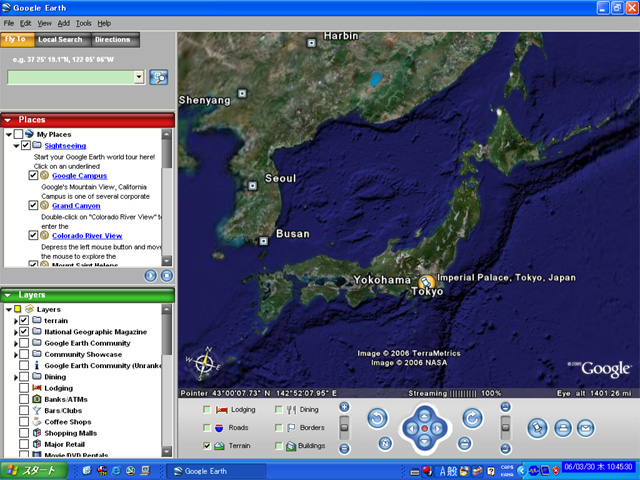Image resolution: width=640 pixels, height=480 pixels.
Task: Click the Play Tour button in Places
Action: (151, 276)
